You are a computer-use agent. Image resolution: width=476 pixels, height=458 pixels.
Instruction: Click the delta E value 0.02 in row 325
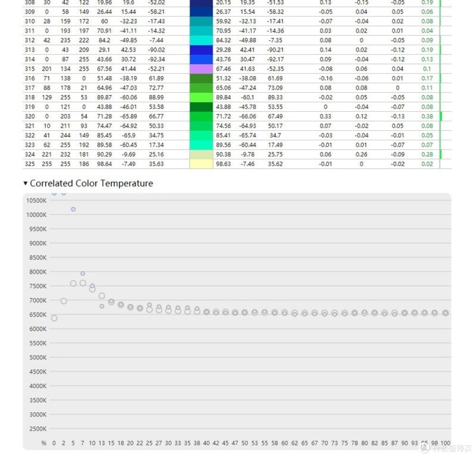click(x=427, y=164)
